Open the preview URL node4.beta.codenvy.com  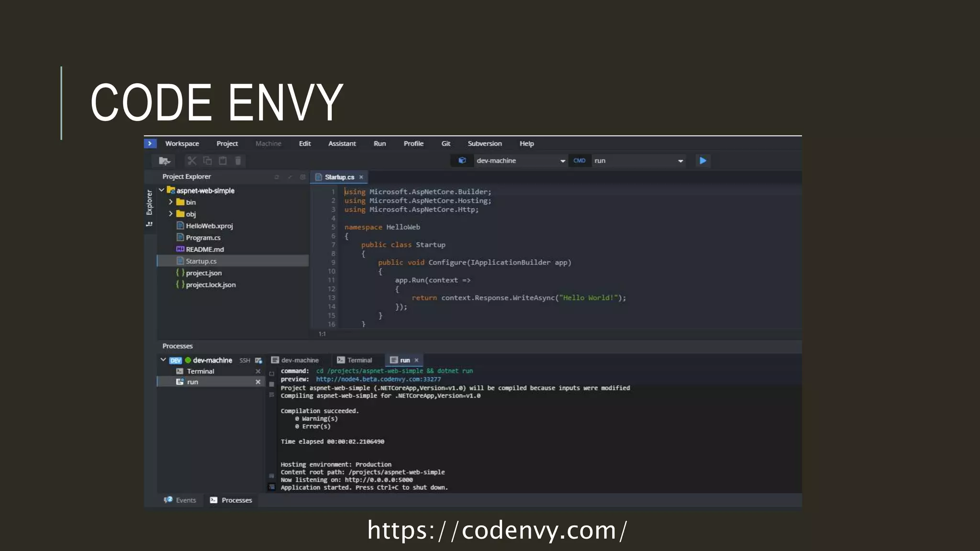[x=378, y=379]
